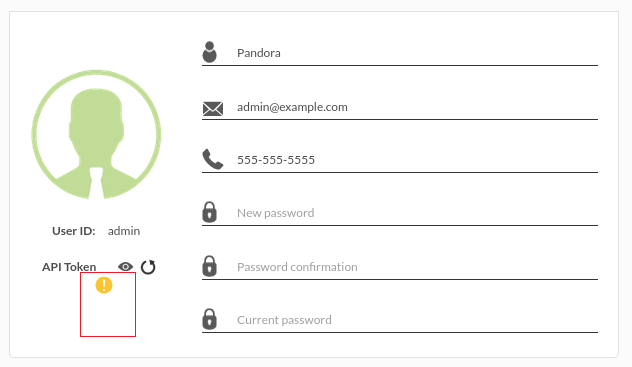
Task: Click the person icon beside the Pandora name
Action: point(209,52)
